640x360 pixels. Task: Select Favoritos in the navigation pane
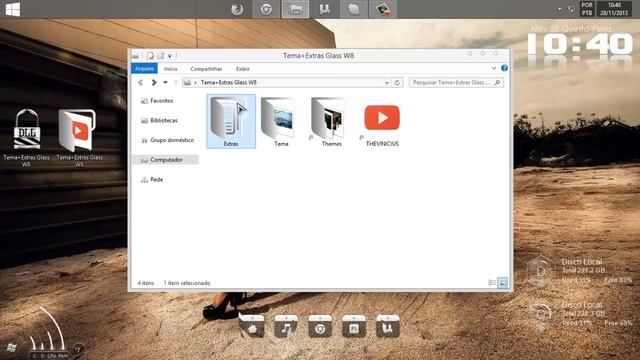click(157, 100)
